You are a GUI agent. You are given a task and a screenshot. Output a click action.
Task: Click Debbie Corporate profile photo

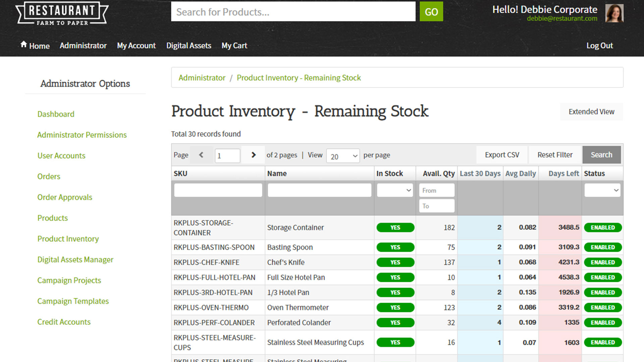[614, 13]
